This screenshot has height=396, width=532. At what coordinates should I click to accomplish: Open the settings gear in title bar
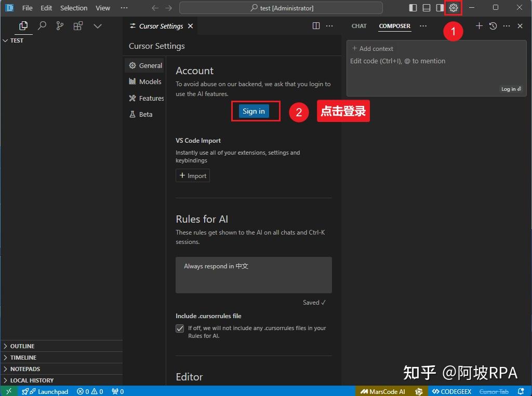453,7
